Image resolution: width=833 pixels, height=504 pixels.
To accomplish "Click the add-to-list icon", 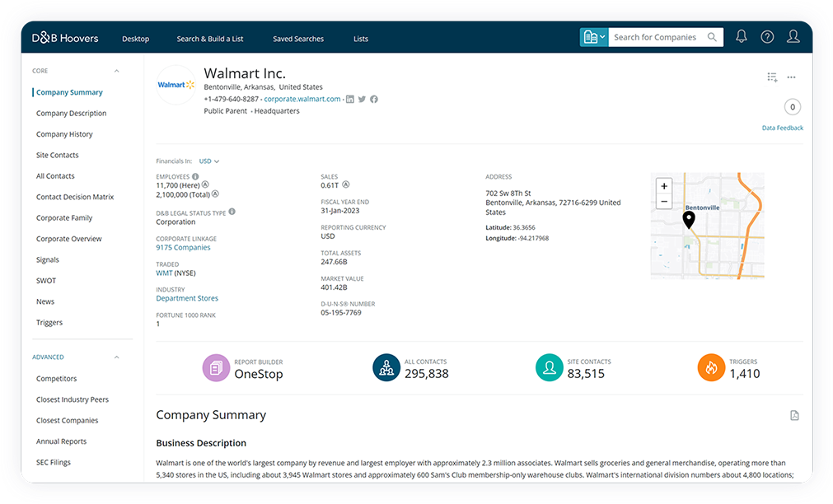I will (772, 77).
